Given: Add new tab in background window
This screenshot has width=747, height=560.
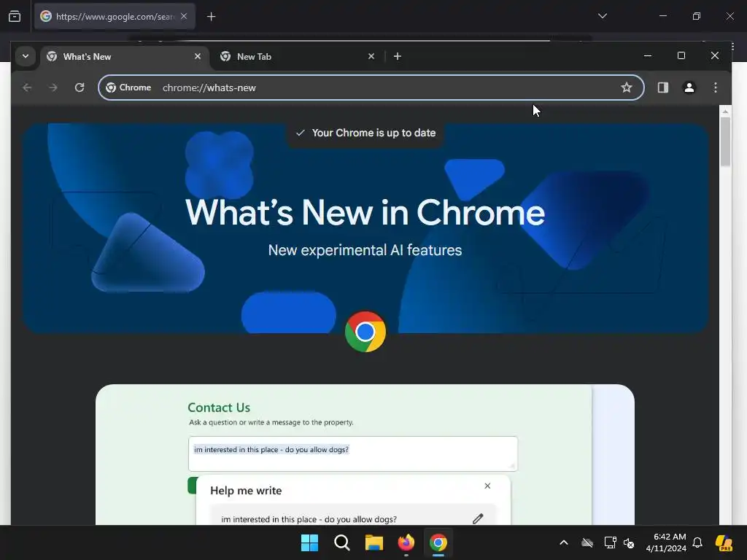Looking at the screenshot, I should point(211,17).
